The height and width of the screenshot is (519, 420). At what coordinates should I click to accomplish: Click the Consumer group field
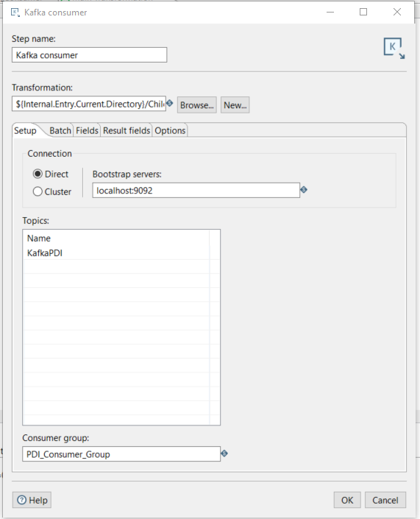121,453
